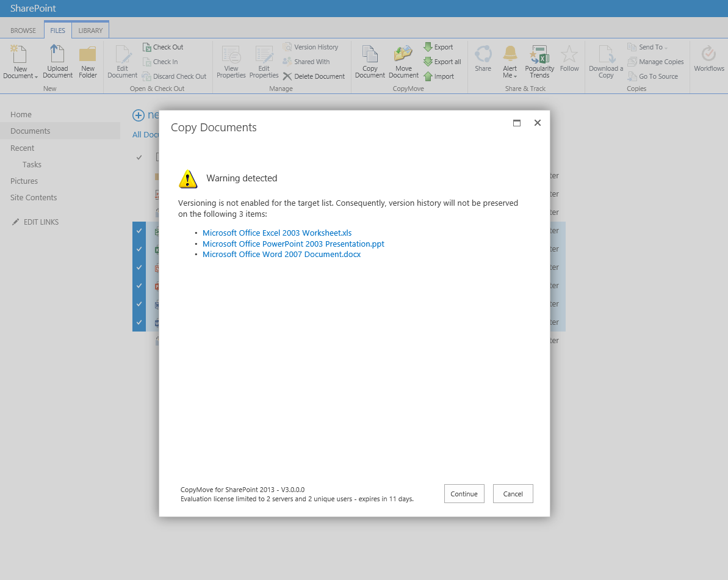Open Documents in left navigation

pyautogui.click(x=30, y=131)
